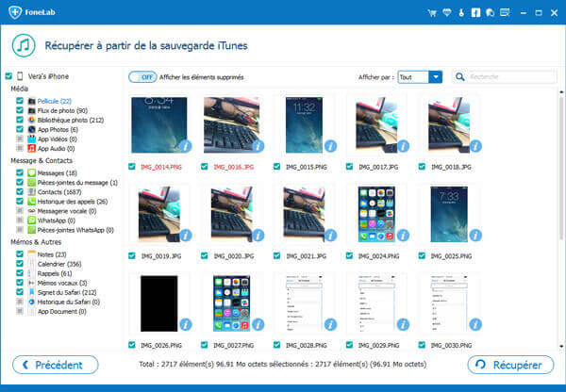Viewport: 566px width, 392px height.
Task: Select Mémos vocaux (3) category
Action: point(62,283)
